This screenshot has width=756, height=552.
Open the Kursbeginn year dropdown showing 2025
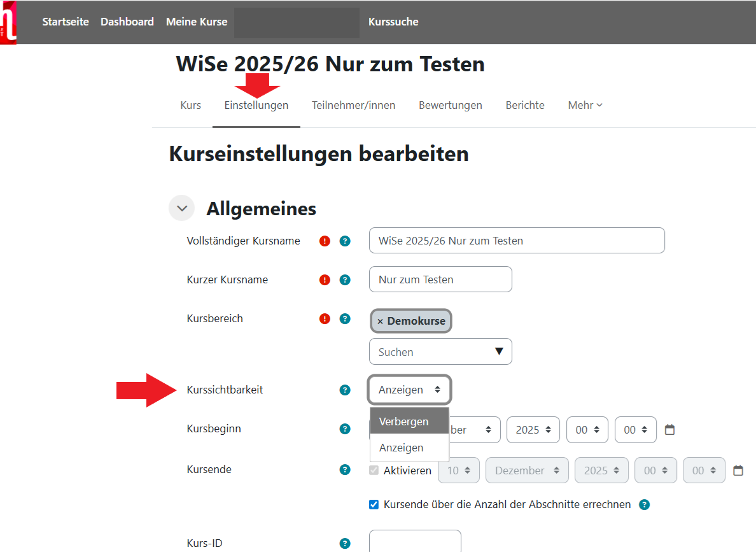533,430
